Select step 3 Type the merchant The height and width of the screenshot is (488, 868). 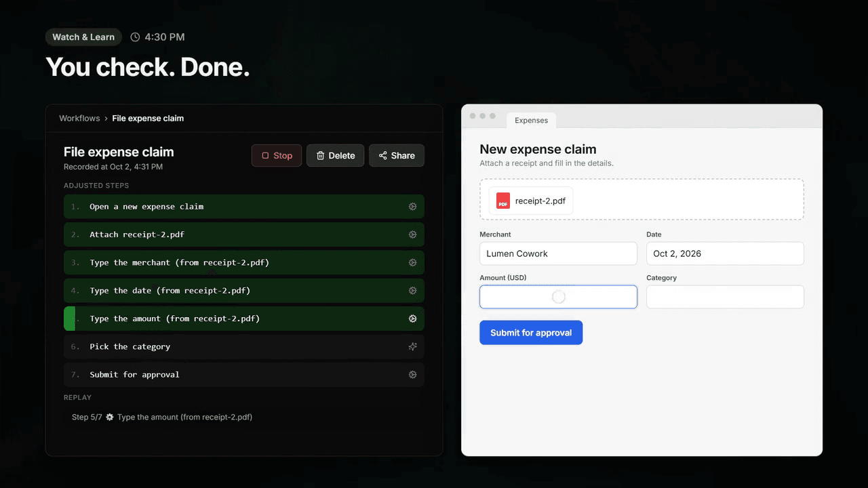(244, 262)
